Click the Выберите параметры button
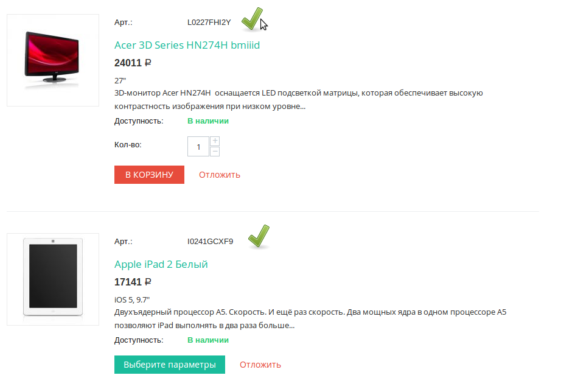 click(170, 365)
